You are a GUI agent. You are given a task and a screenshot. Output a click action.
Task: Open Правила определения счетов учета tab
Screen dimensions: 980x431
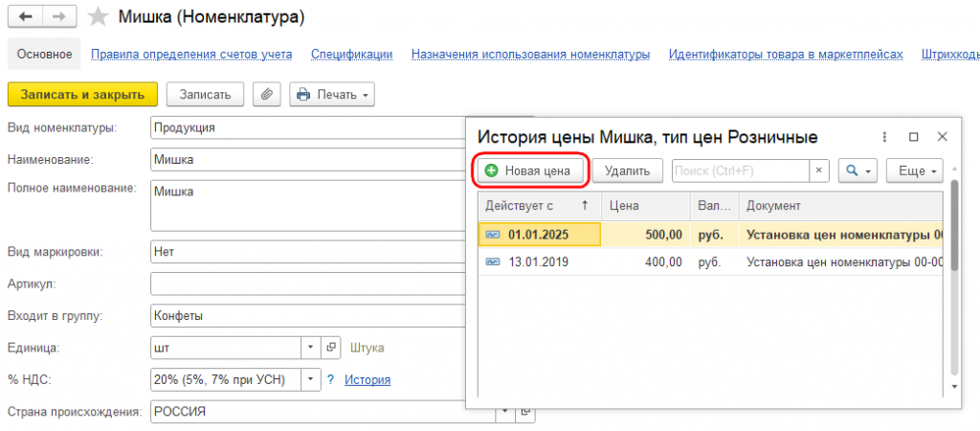point(191,55)
